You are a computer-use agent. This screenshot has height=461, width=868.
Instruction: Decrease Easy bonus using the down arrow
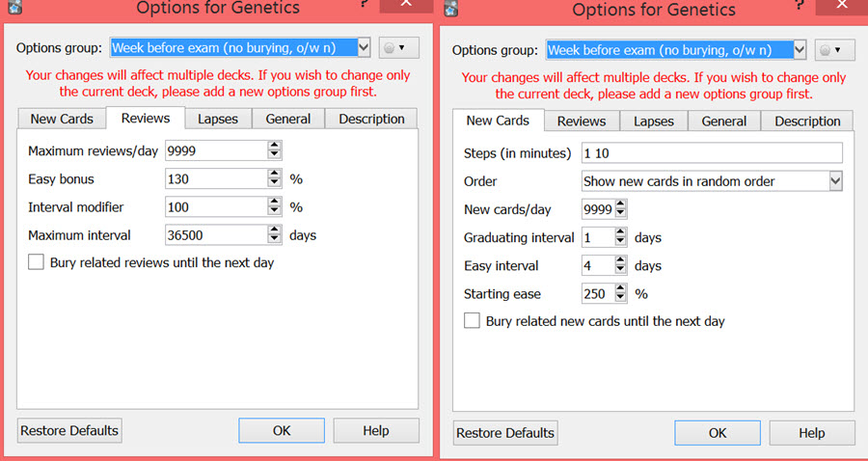coord(274,184)
